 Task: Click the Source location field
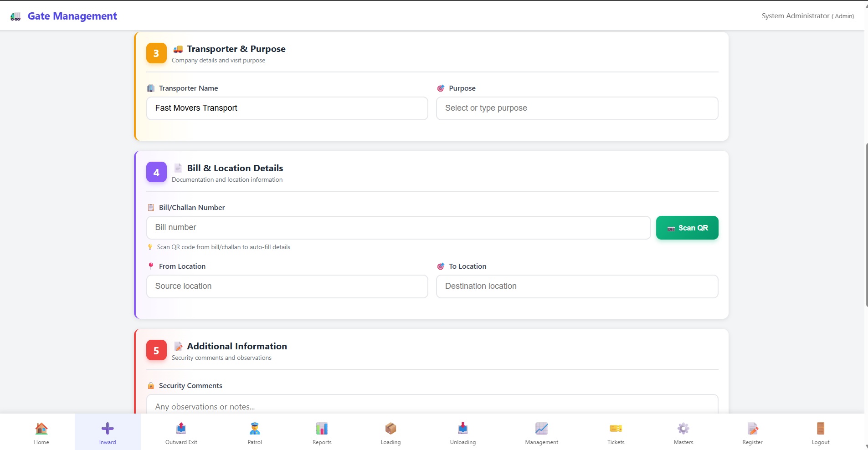[x=287, y=286]
